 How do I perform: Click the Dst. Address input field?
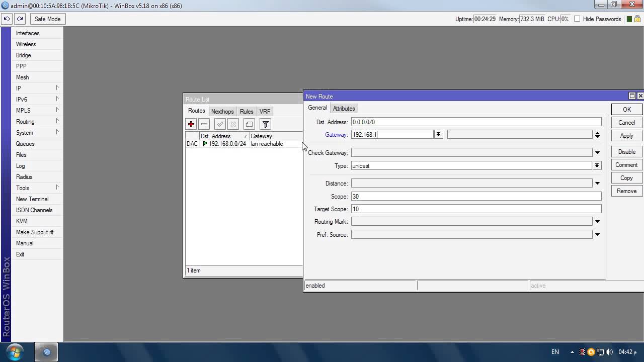point(476,122)
